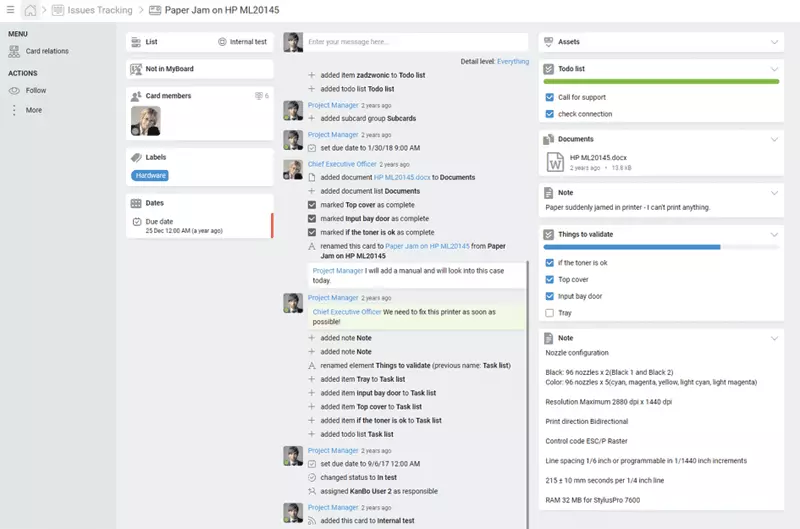Image resolution: width=800 pixels, height=529 pixels.
Task: Open the hamburger menu icon
Action: click(x=9, y=10)
